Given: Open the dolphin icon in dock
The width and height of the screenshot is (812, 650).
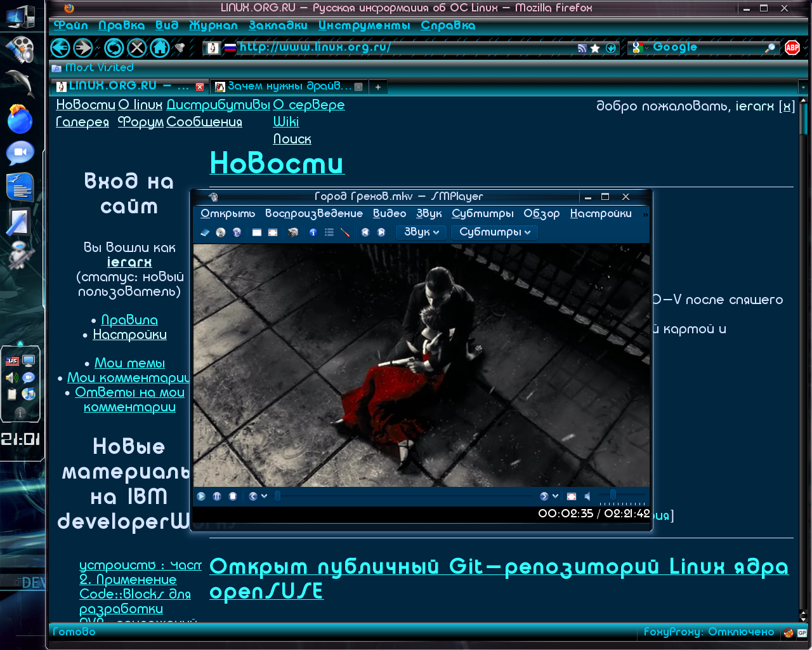Looking at the screenshot, I should 20,84.
